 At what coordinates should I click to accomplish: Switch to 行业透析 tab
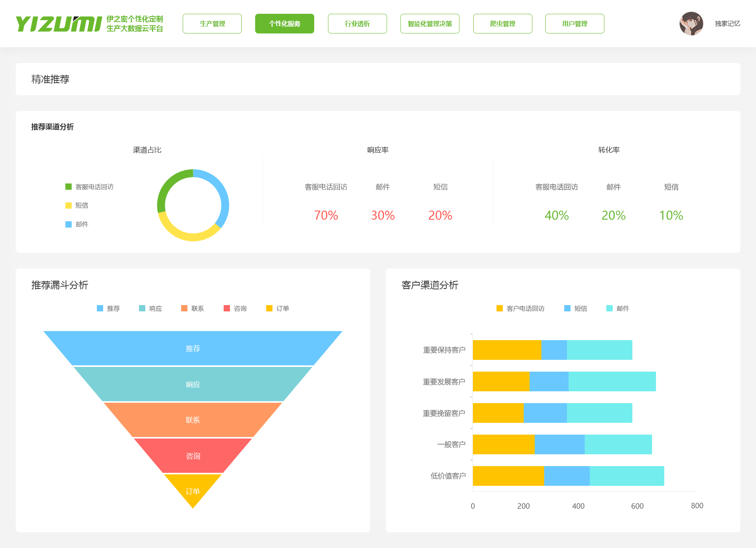point(358,24)
